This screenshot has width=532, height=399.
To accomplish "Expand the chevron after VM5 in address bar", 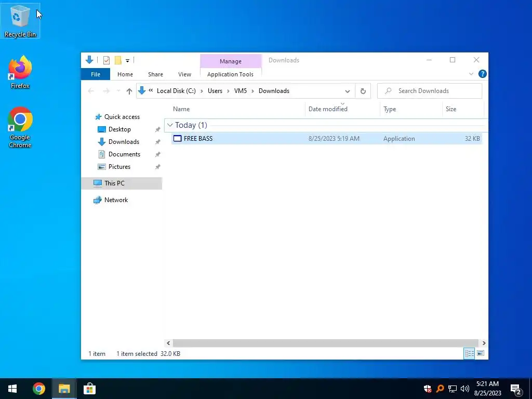I will point(252,91).
